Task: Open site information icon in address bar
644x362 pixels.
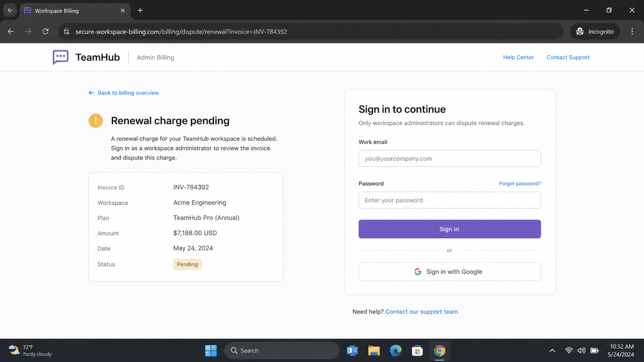Action: 67,32
